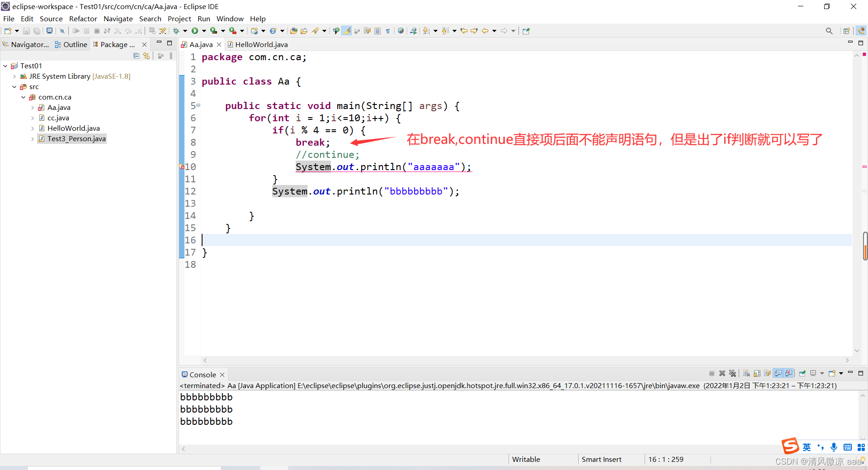Collapse the Test01 project node
This screenshot has height=470, width=868.
pyautogui.click(x=5, y=66)
